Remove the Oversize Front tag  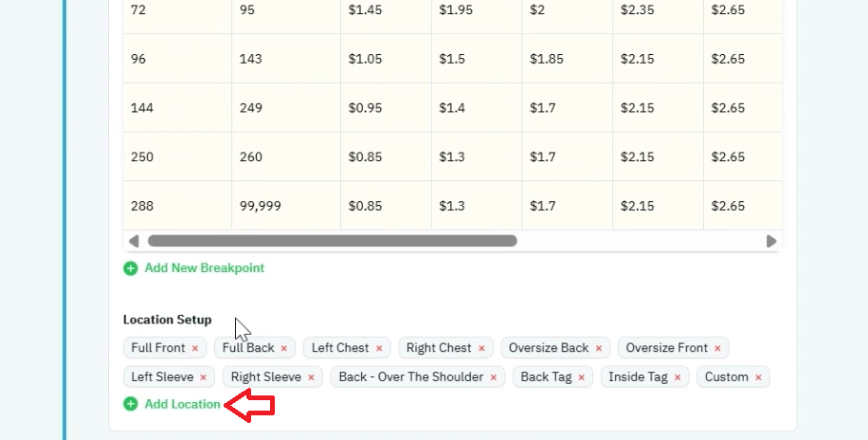coord(717,348)
